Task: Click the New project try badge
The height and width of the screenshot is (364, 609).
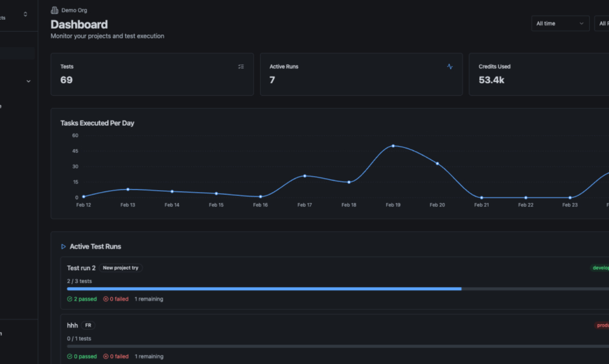Action: tap(120, 268)
